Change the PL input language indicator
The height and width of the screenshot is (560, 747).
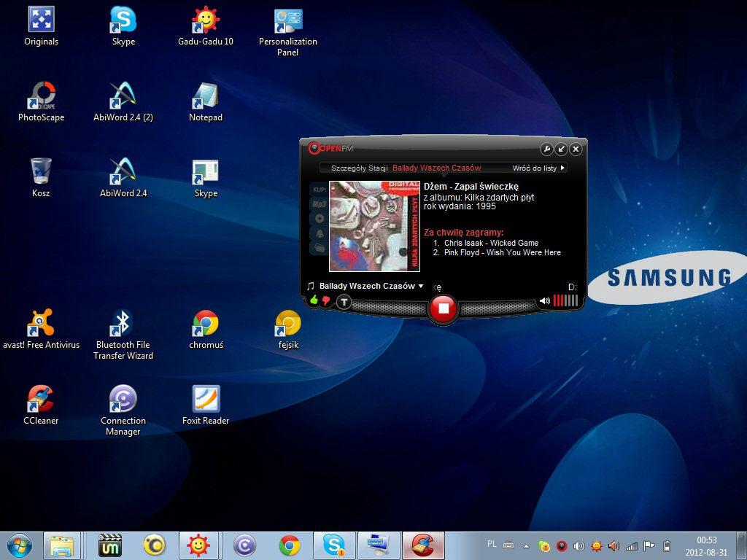point(492,544)
